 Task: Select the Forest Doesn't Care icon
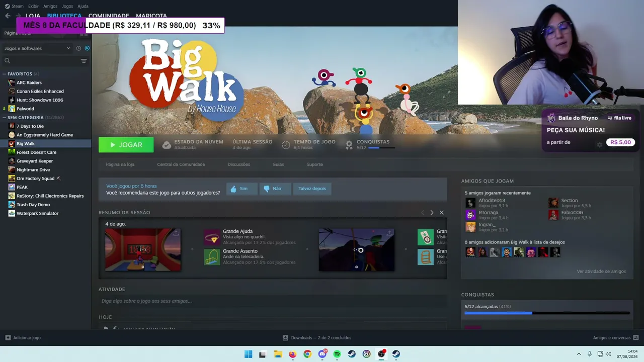12,152
